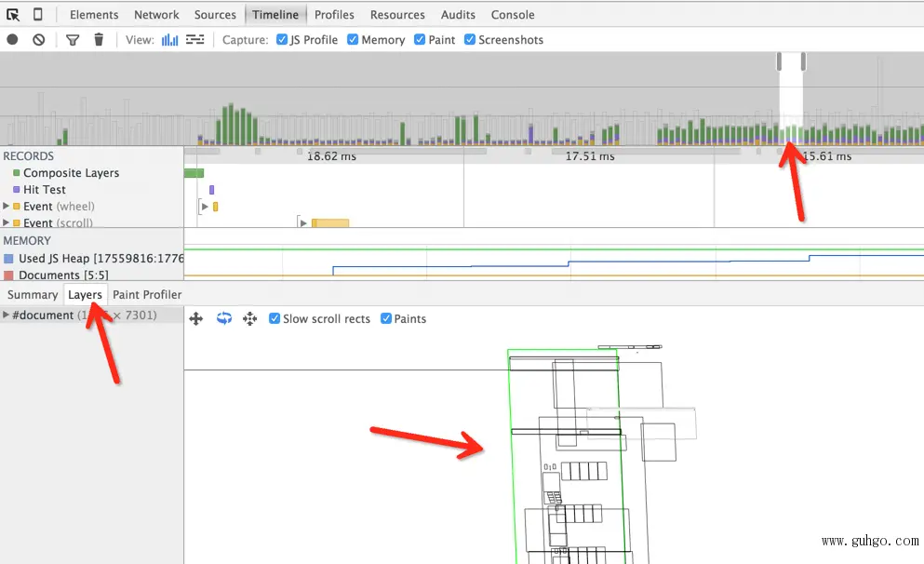Toggle Slow scroll rects checkbox

(x=274, y=318)
